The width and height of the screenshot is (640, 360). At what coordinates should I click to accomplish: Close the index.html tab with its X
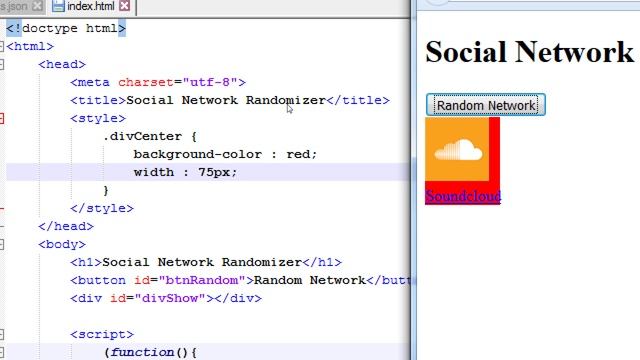tap(124, 6)
